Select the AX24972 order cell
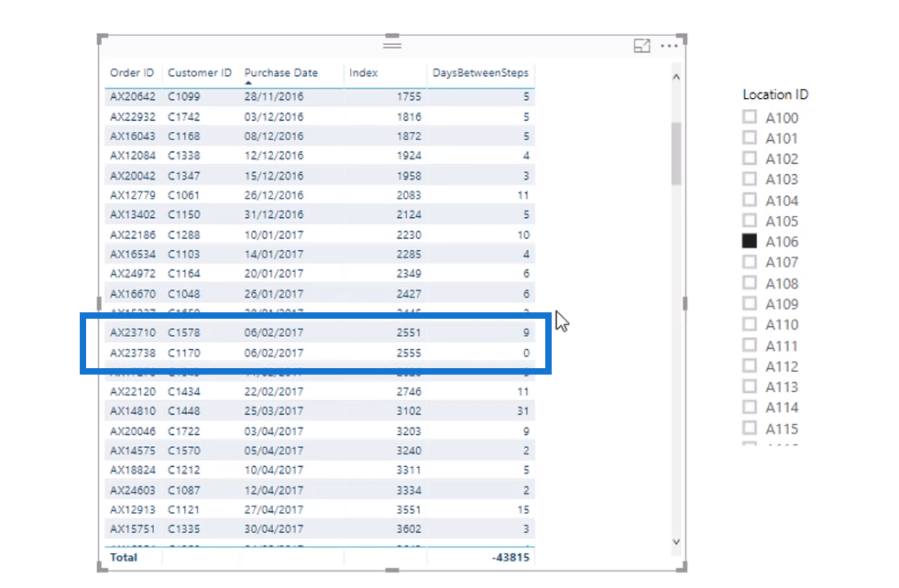Image resolution: width=899 pixels, height=588 pixels. pyautogui.click(x=133, y=274)
